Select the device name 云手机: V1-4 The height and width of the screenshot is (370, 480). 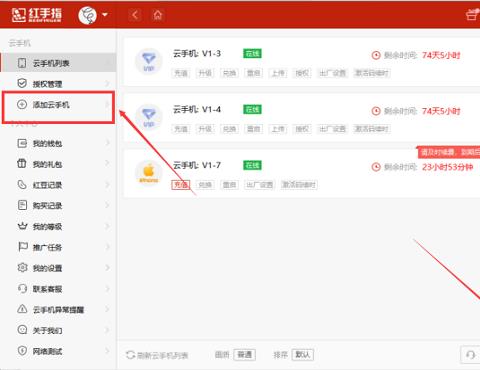197,109
